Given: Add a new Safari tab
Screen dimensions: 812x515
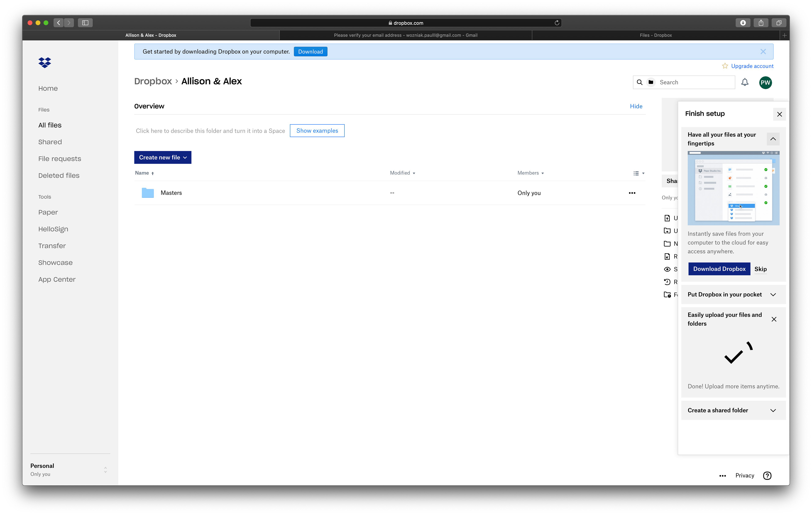Looking at the screenshot, I should pos(784,35).
